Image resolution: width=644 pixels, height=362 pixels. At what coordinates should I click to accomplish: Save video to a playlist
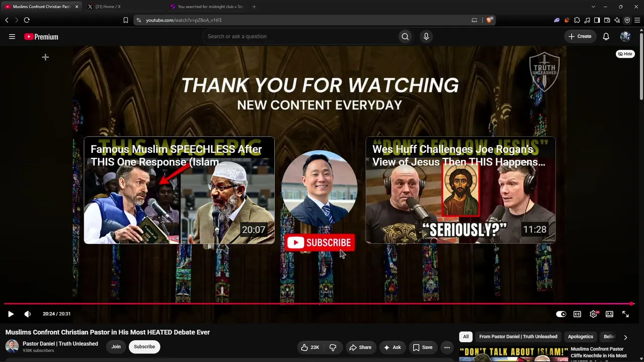coord(423,347)
